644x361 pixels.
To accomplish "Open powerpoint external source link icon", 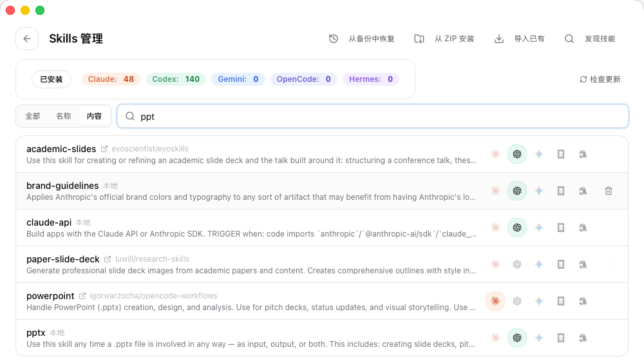I will pos(82,296).
